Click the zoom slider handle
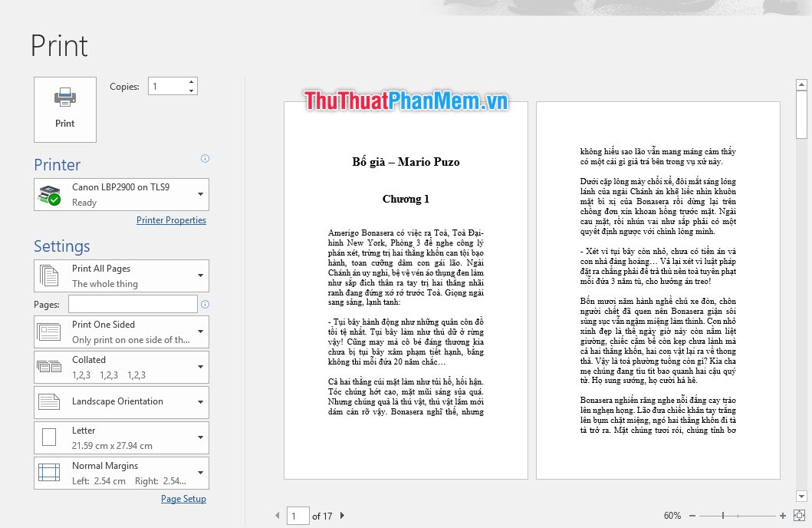 pos(723,516)
